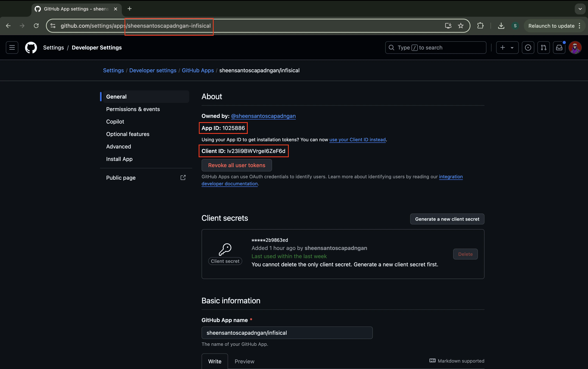Open GitHub hamburger navigation menu
Viewport: 588px width, 369px height.
pyautogui.click(x=12, y=48)
